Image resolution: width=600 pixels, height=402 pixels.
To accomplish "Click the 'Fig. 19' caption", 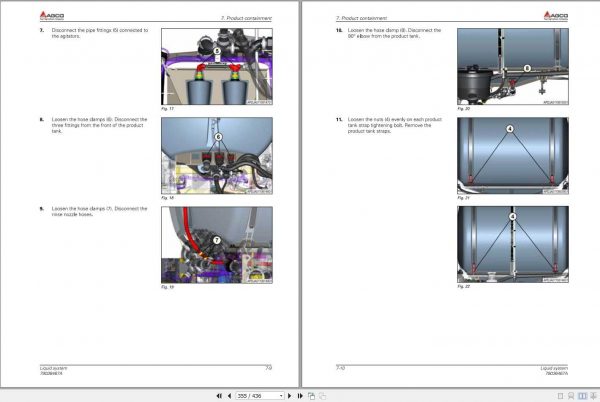I will tap(167, 287).
